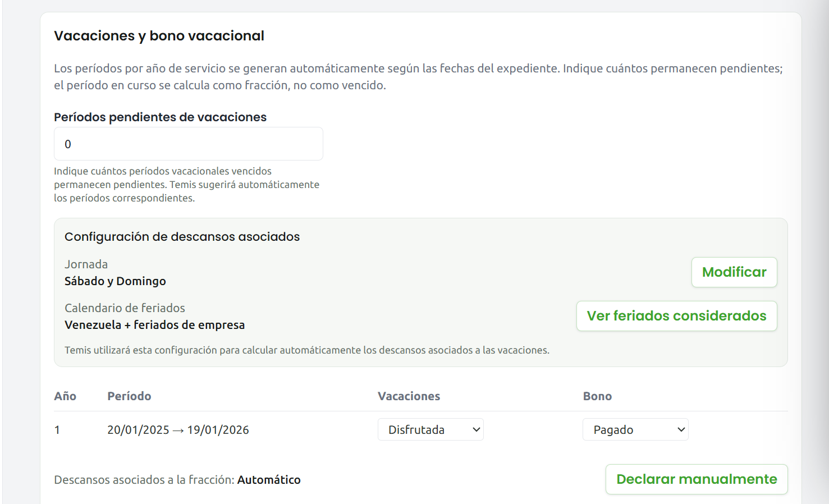Click the Vacaciones column header

409,396
